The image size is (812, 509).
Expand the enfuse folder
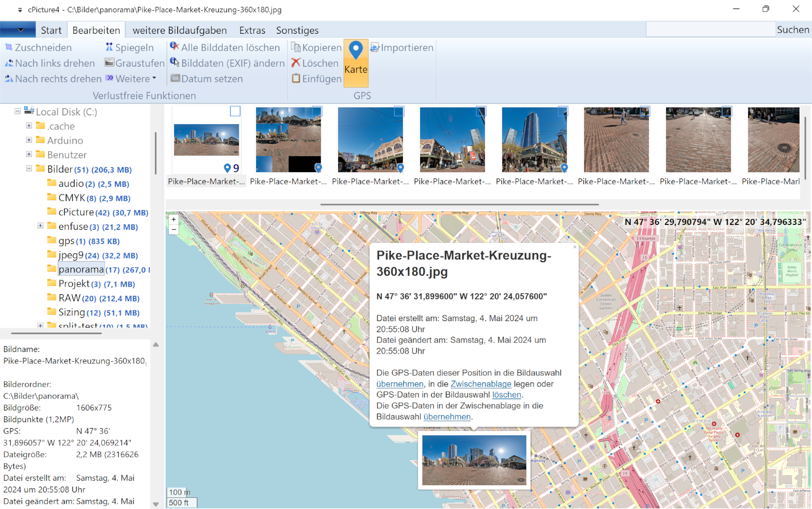tap(40, 226)
